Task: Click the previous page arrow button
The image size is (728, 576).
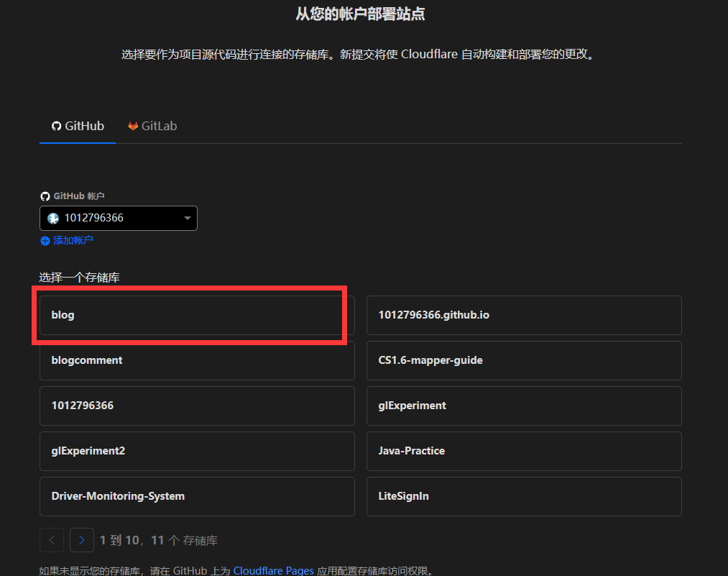Action: (x=52, y=540)
